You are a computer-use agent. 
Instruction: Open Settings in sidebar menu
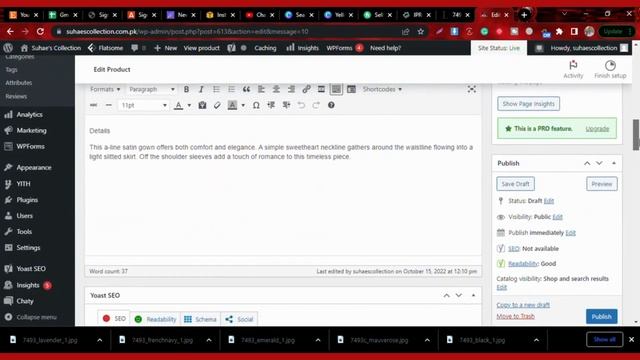click(x=28, y=247)
